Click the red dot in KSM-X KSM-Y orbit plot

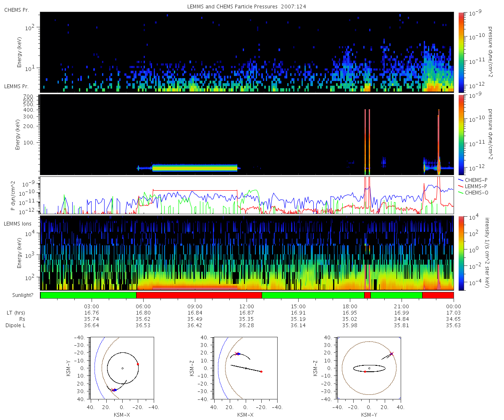point(138,364)
